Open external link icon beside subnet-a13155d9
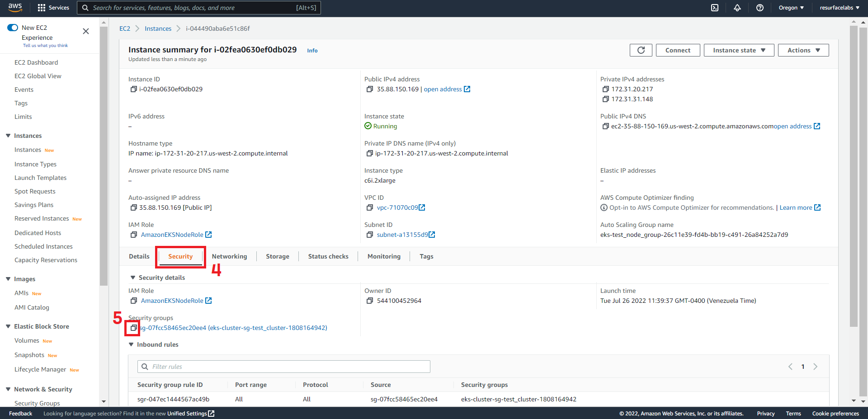The image size is (868, 419). [x=432, y=235]
